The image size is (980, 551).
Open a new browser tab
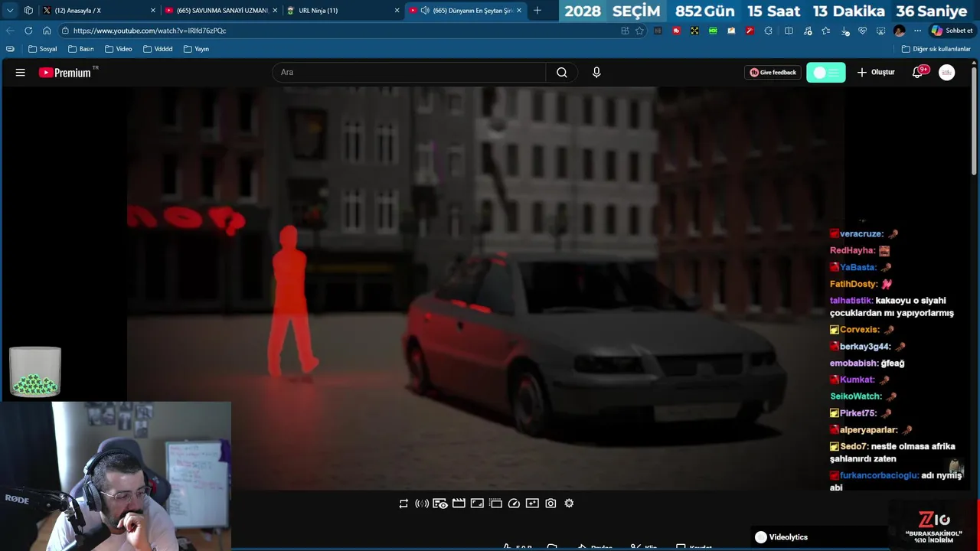coord(537,10)
